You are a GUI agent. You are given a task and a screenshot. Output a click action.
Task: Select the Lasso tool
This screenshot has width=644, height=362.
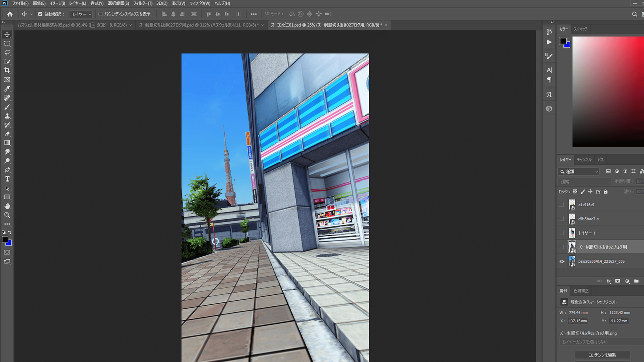coord(7,52)
